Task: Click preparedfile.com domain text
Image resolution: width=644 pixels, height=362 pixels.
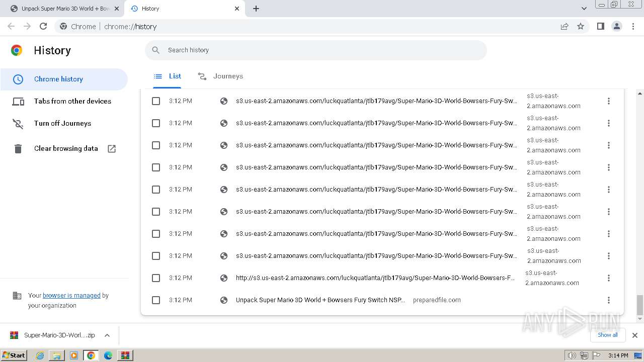Action: [x=437, y=300]
